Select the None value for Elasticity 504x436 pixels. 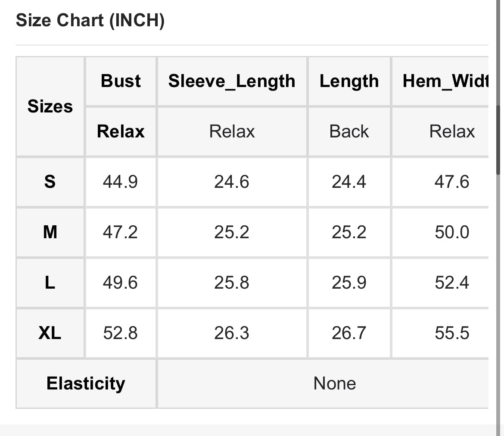[x=334, y=383]
